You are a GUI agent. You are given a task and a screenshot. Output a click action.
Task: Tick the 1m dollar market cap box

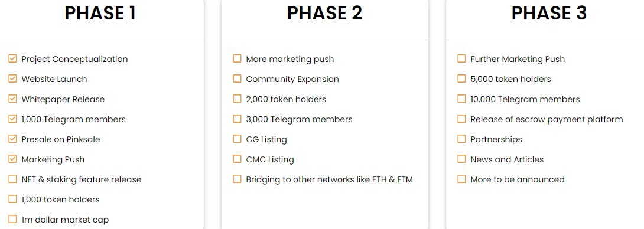coord(13,219)
